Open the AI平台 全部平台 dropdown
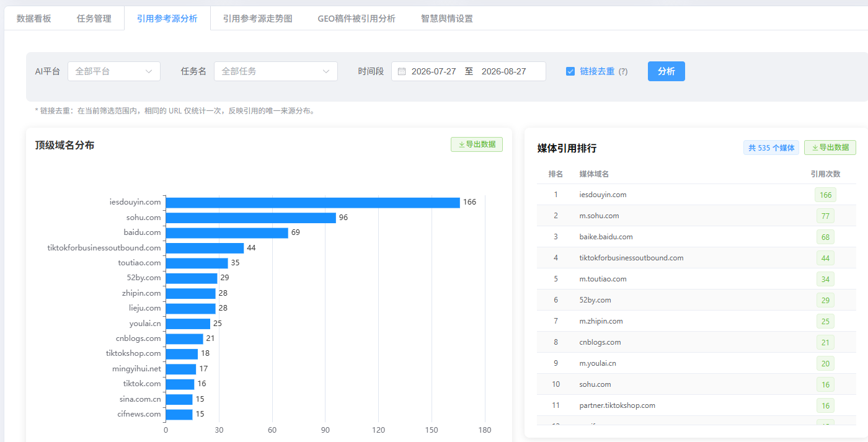Screen dimensions: 868x442 click(114, 71)
